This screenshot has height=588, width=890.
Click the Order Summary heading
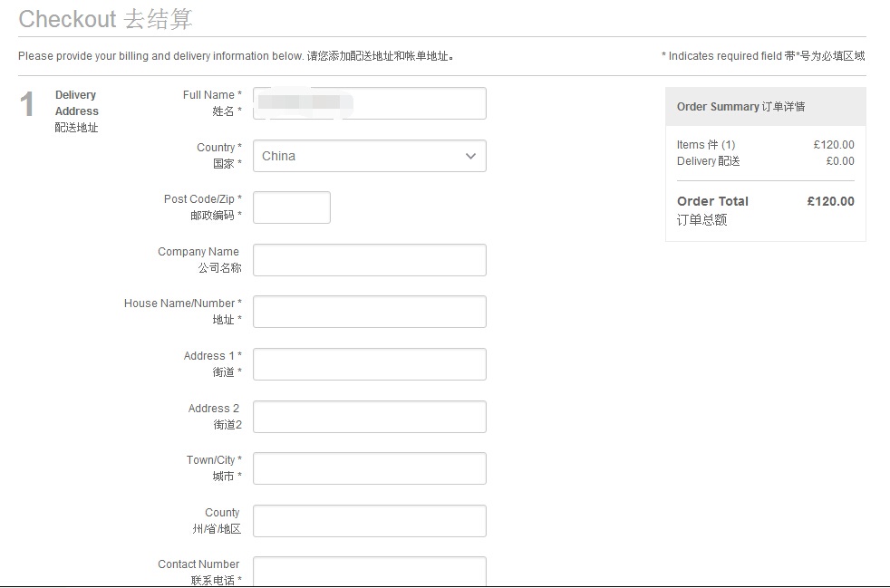pyautogui.click(x=740, y=107)
